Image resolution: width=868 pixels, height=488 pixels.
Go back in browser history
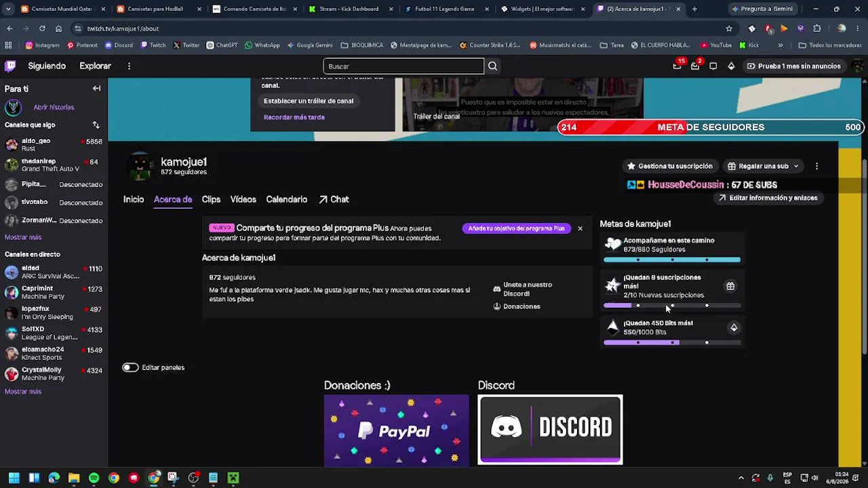[9, 28]
